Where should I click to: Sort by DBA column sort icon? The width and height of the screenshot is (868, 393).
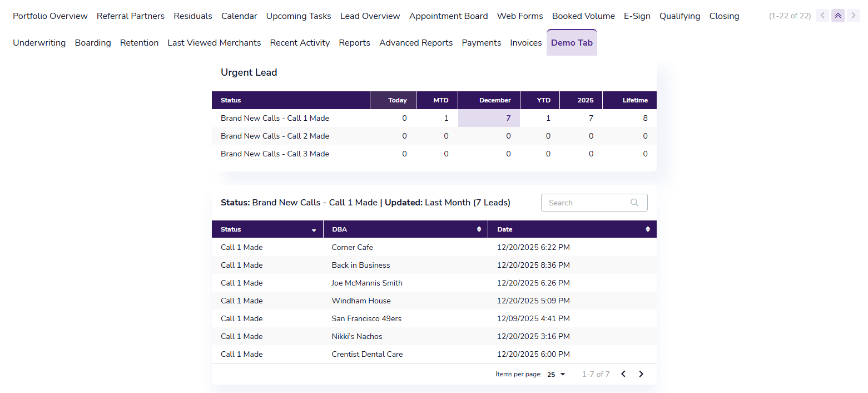point(479,229)
